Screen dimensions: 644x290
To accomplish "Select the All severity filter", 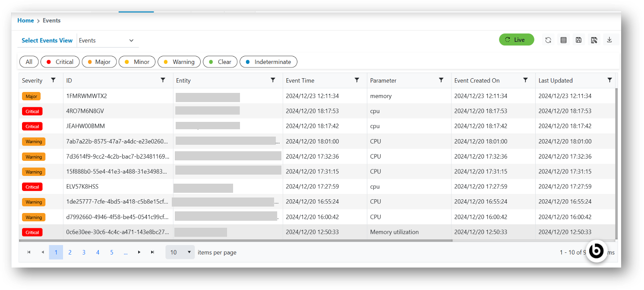I will click(x=29, y=62).
